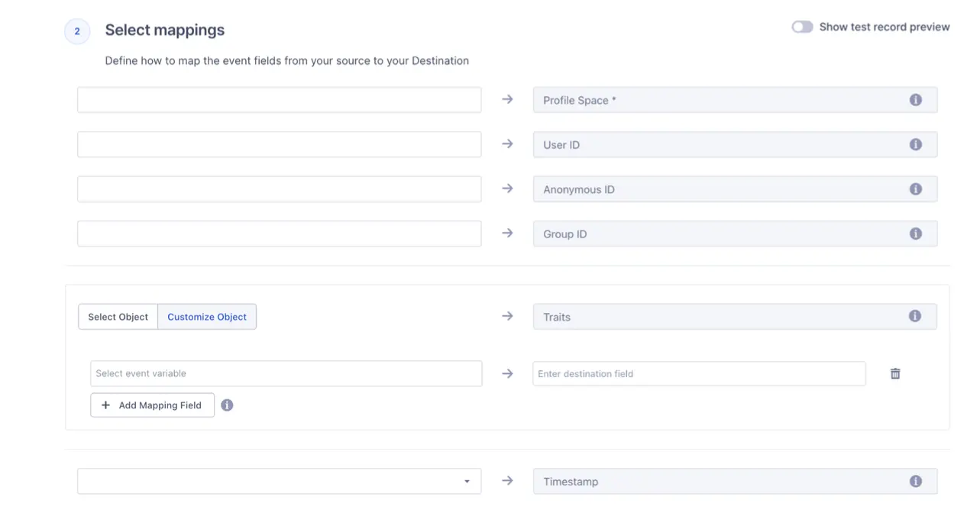The height and width of the screenshot is (516, 980).
Task: Click the info icon for Group ID
Action: 915,234
